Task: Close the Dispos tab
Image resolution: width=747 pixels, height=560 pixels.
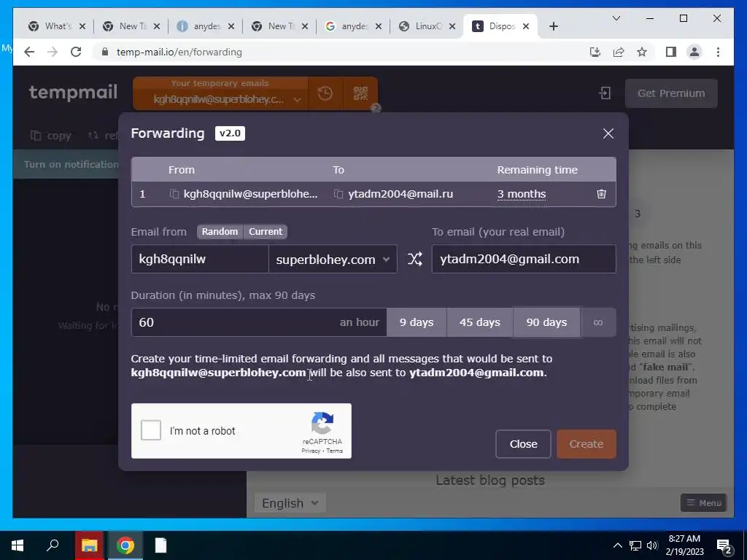Action: [526, 26]
